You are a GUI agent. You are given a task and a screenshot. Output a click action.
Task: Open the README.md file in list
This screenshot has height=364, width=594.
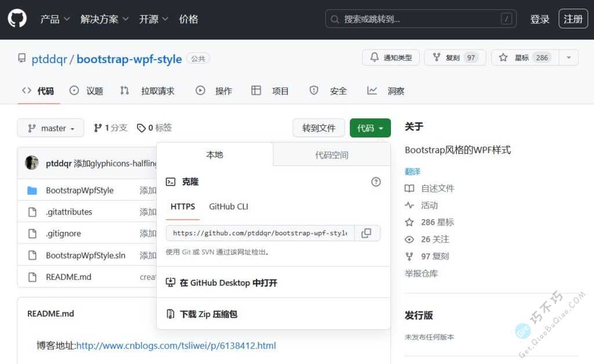(68, 277)
